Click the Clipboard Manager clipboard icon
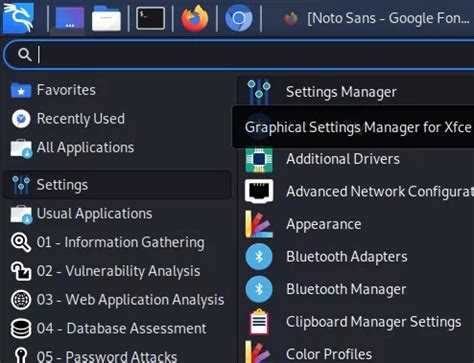 pos(259,322)
